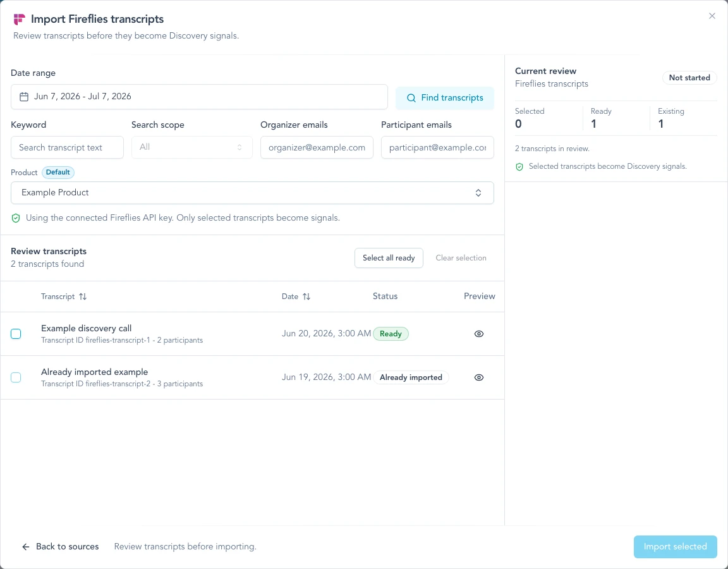Image resolution: width=728 pixels, height=569 pixels.
Task: Open the Example Product dropdown
Action: coord(252,193)
